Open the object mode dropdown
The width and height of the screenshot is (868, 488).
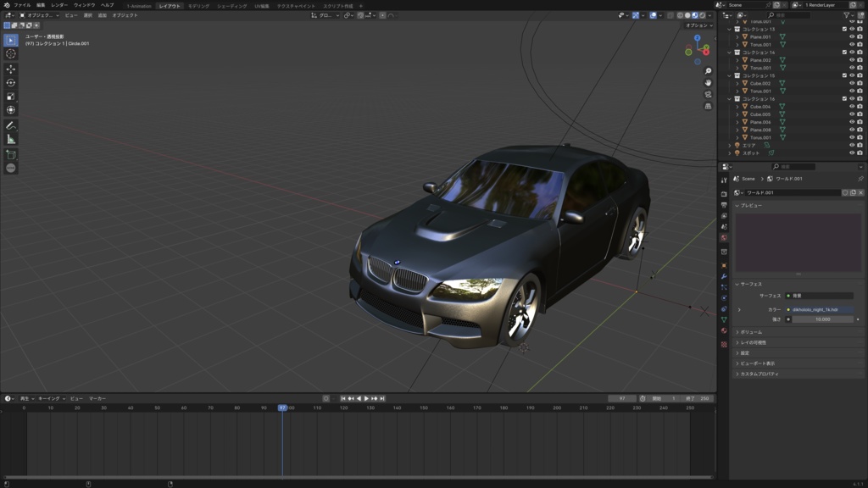39,15
